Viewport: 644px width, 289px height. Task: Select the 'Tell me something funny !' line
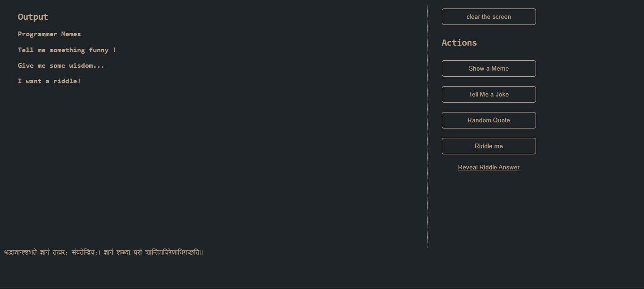pos(66,50)
